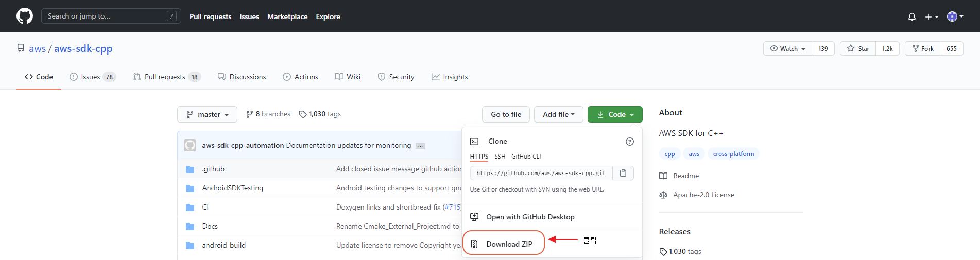
Task: Toggle the green Code dropdown button
Action: tap(615, 114)
